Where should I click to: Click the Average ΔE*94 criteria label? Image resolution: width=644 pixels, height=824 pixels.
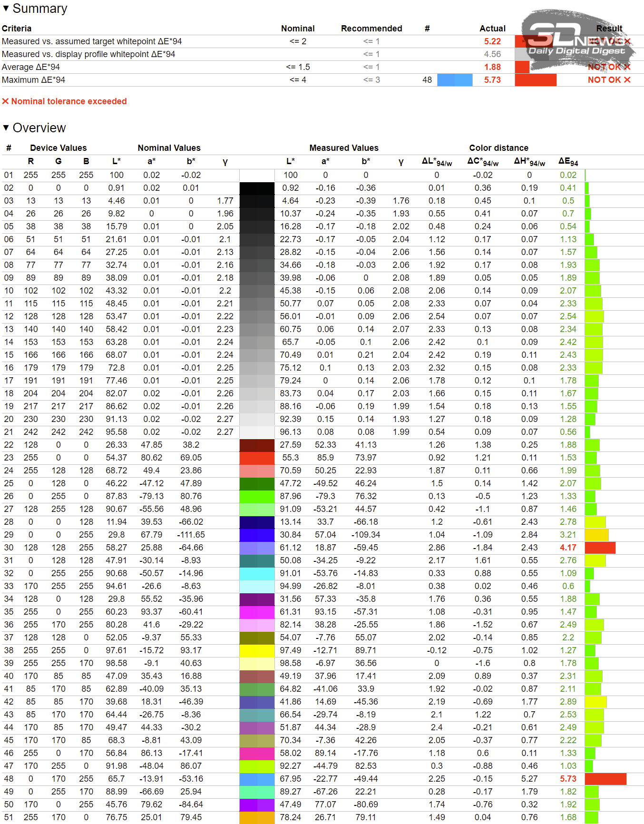tap(31, 67)
